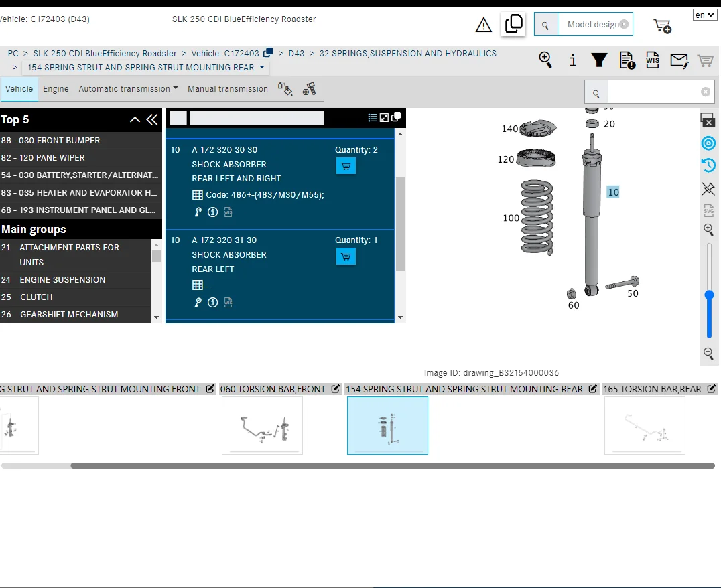Select the Vehicle tab
The width and height of the screenshot is (721, 588).
[x=19, y=88]
